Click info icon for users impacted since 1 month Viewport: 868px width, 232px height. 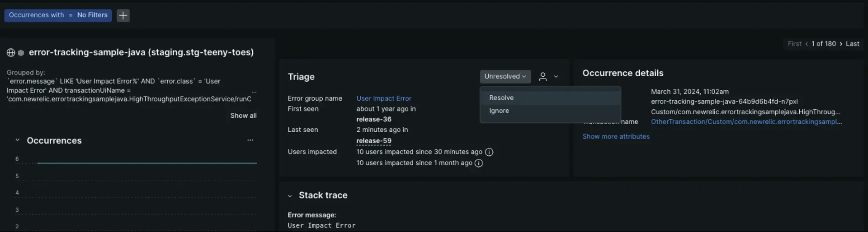(479, 163)
